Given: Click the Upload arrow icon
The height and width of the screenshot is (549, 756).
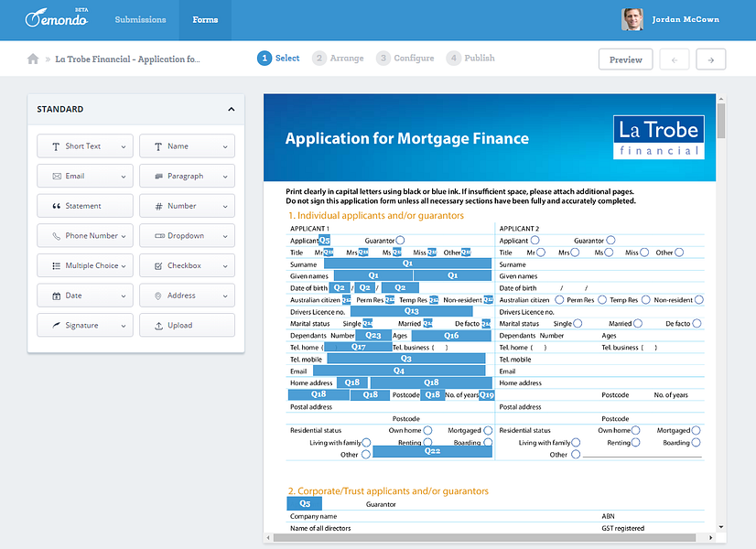Looking at the screenshot, I should click(158, 326).
